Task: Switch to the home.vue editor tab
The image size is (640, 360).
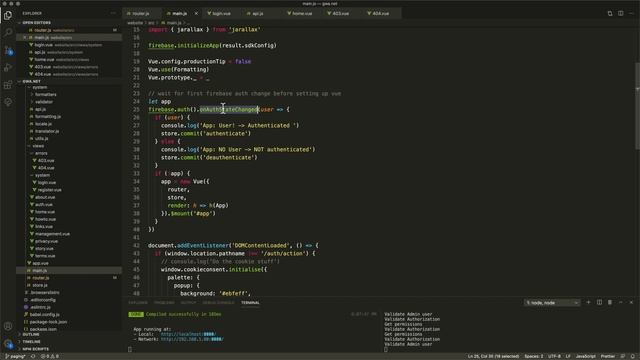Action: pyautogui.click(x=301, y=13)
